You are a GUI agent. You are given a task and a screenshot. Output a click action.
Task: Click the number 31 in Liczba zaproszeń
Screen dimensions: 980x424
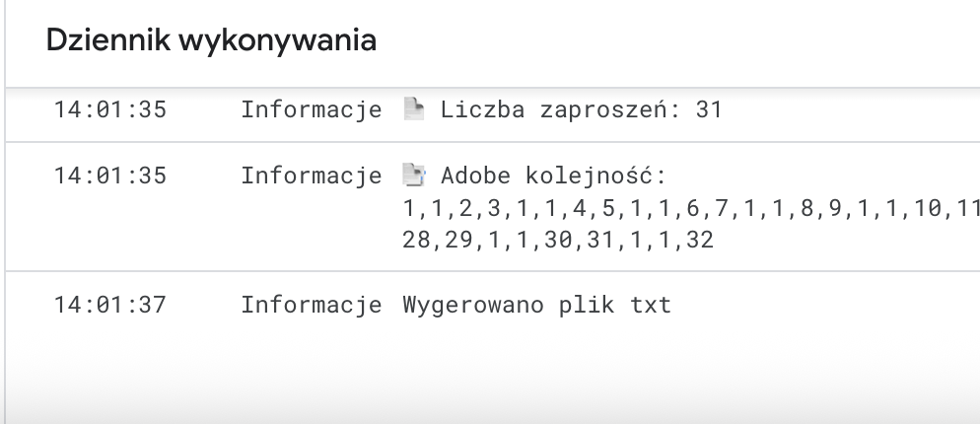tap(709, 109)
